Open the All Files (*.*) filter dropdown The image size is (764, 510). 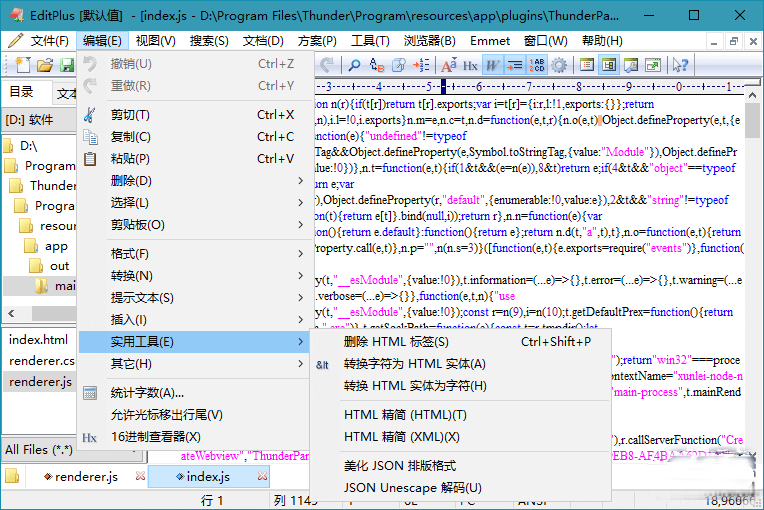tap(73, 450)
